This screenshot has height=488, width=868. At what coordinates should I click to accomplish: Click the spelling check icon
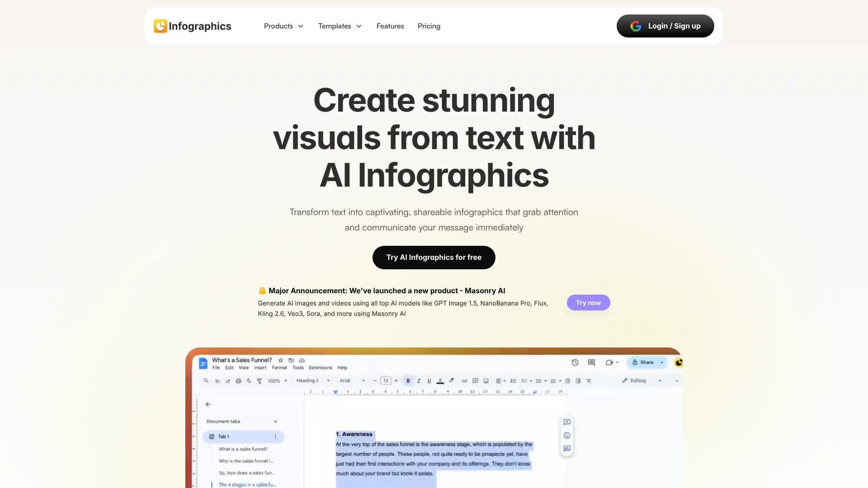pos(249,380)
